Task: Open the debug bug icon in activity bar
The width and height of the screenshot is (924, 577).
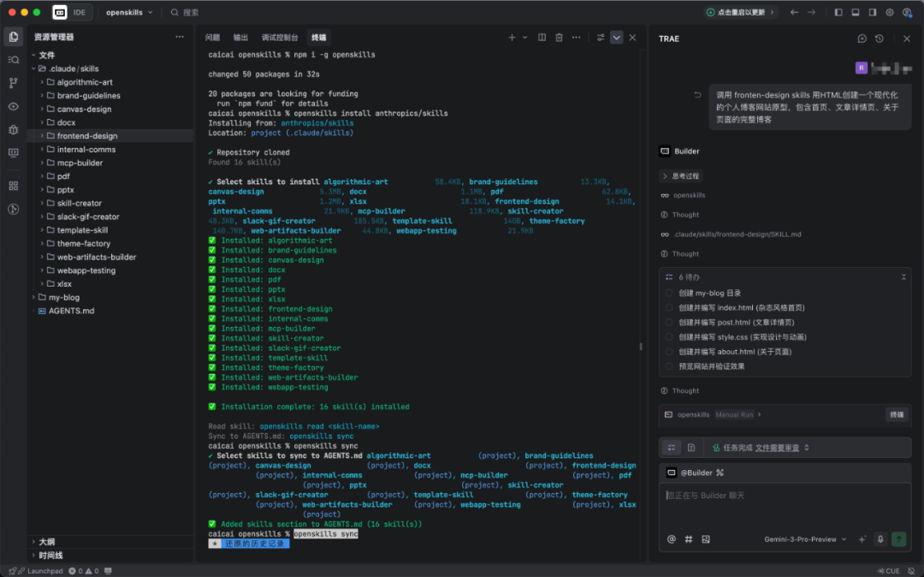Action: point(13,129)
